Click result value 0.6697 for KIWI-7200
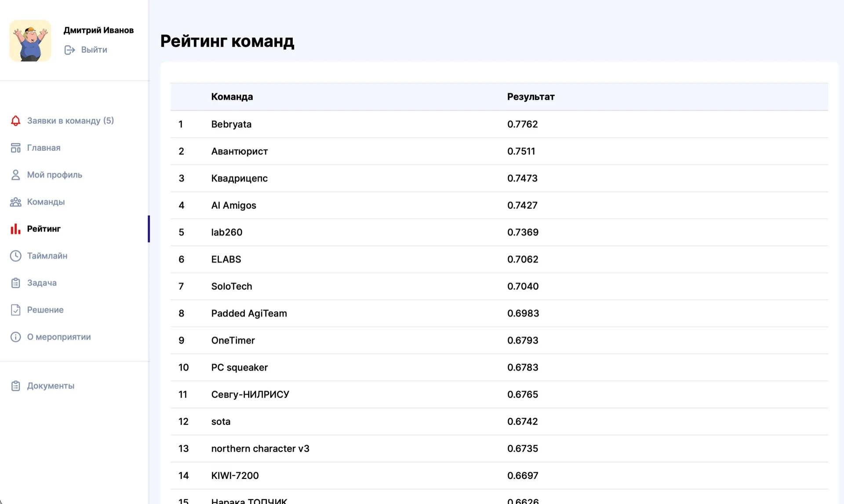The width and height of the screenshot is (844, 504). click(x=523, y=476)
